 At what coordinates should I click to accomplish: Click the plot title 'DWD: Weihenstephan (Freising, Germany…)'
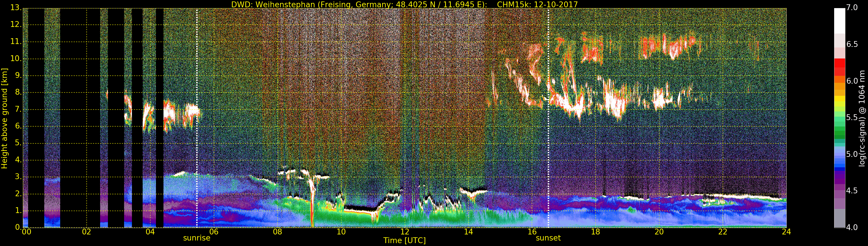point(404,4)
